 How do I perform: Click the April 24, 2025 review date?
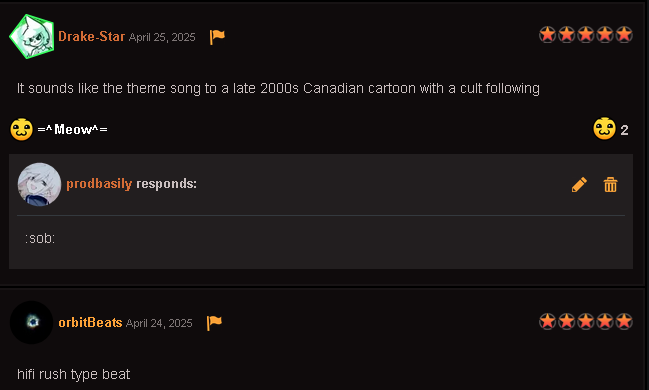(159, 323)
